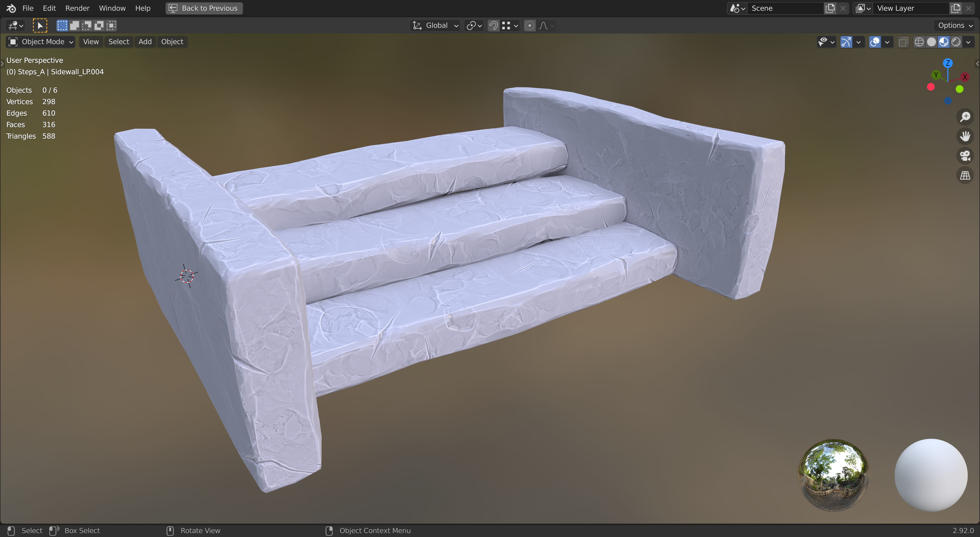Click Back to Previous button
Viewport: 980px width, 537px height.
[204, 8]
